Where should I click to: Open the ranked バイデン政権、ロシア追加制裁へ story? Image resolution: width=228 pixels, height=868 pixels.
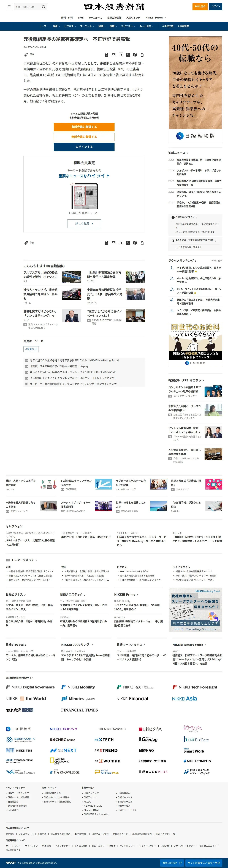click(199, 270)
